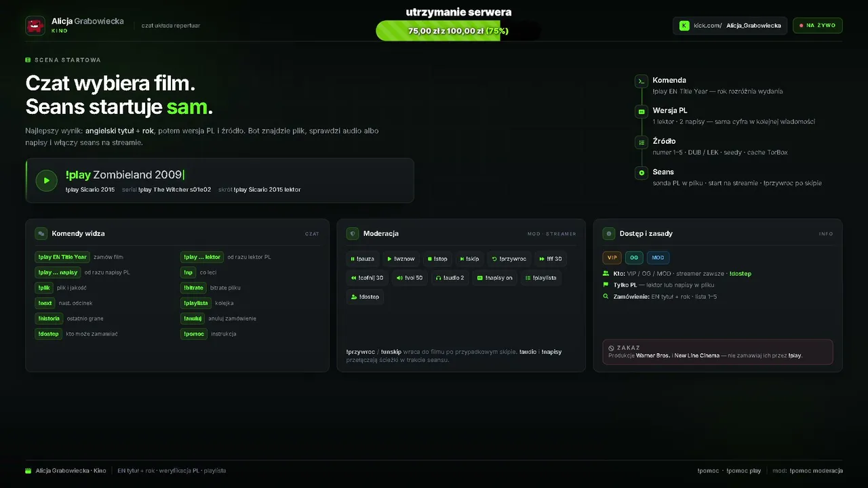The width and height of the screenshot is (868, 488).
Task: Click the pause icon on !pauza
Action: 353,259
